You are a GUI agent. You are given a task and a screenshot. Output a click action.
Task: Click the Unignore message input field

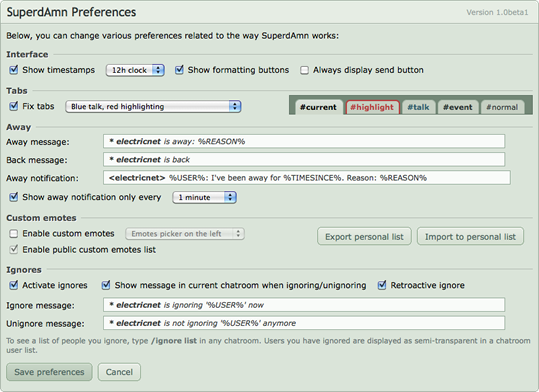pos(304,323)
